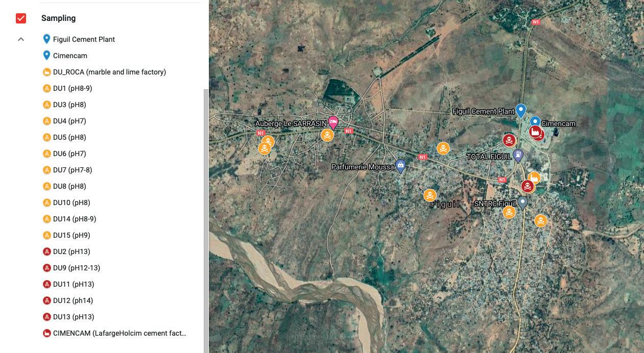
Task: Click the red skull icon beside DU11 (pH13)
Action: point(46,284)
